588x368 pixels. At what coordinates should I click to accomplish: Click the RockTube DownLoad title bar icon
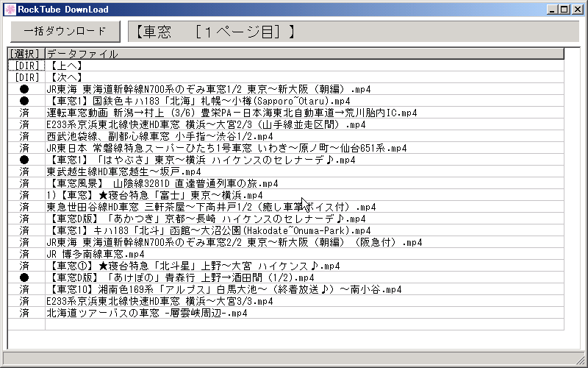tap(10, 10)
